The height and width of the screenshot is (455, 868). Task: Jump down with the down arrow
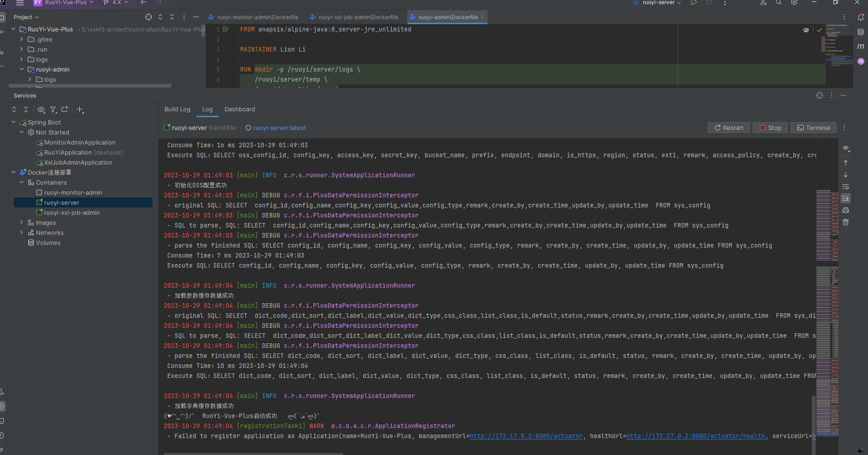click(846, 175)
